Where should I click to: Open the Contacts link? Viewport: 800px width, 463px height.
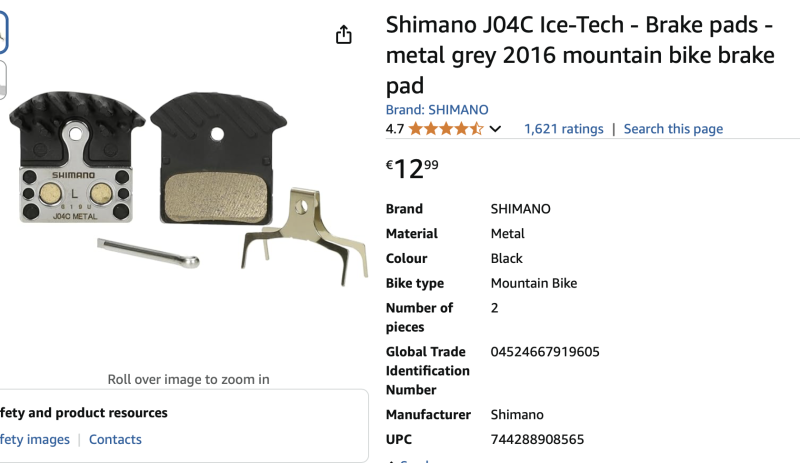[115, 440]
